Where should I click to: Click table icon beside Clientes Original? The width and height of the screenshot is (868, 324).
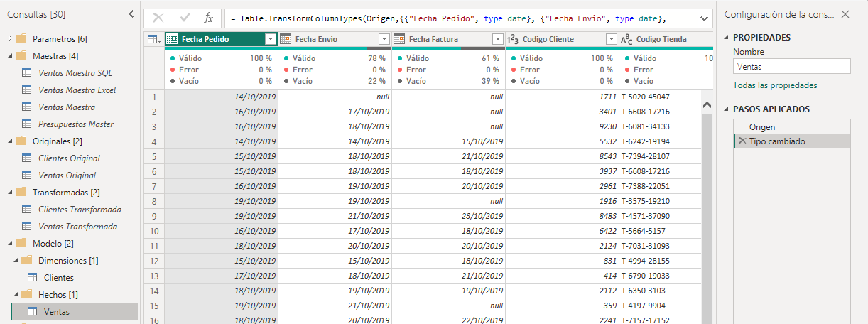tap(27, 158)
